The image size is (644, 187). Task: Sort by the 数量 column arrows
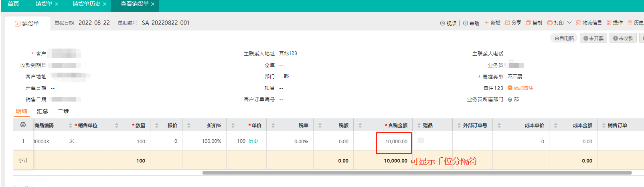[x=117, y=126]
